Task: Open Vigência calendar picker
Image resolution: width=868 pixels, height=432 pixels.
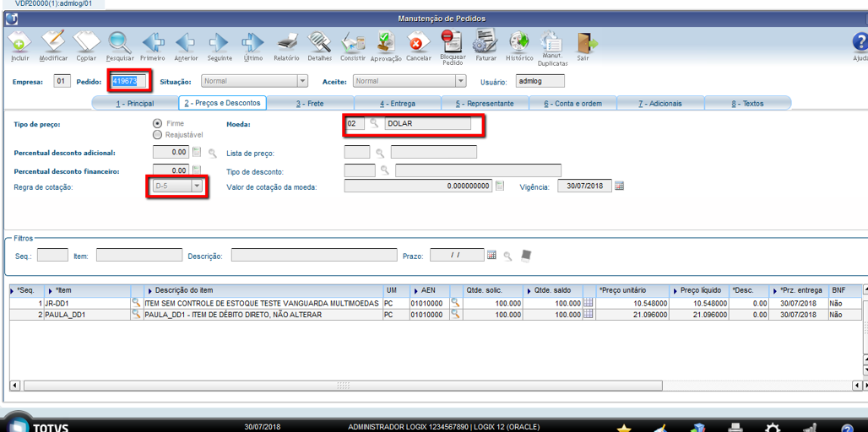Action: tap(620, 186)
